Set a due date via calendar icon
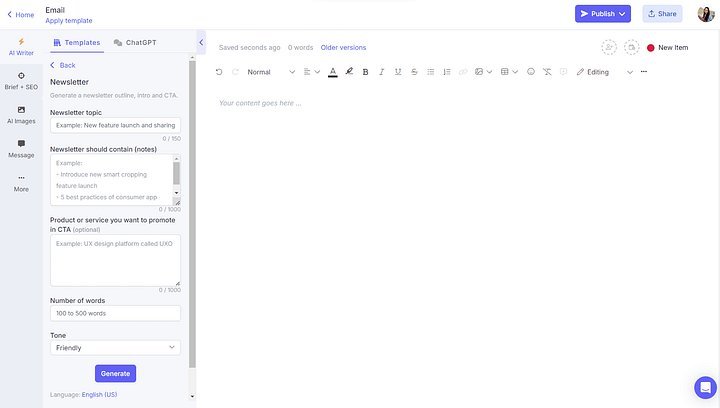 coord(631,47)
